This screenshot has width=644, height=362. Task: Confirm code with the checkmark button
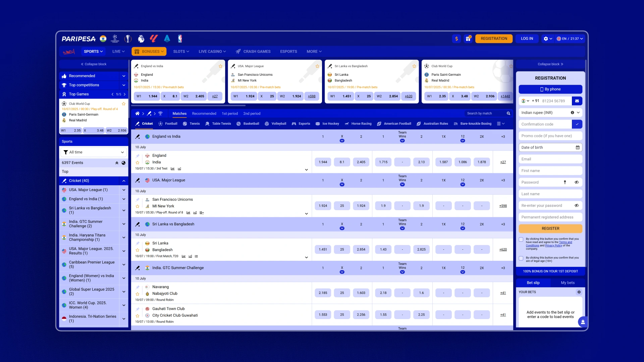(x=577, y=124)
